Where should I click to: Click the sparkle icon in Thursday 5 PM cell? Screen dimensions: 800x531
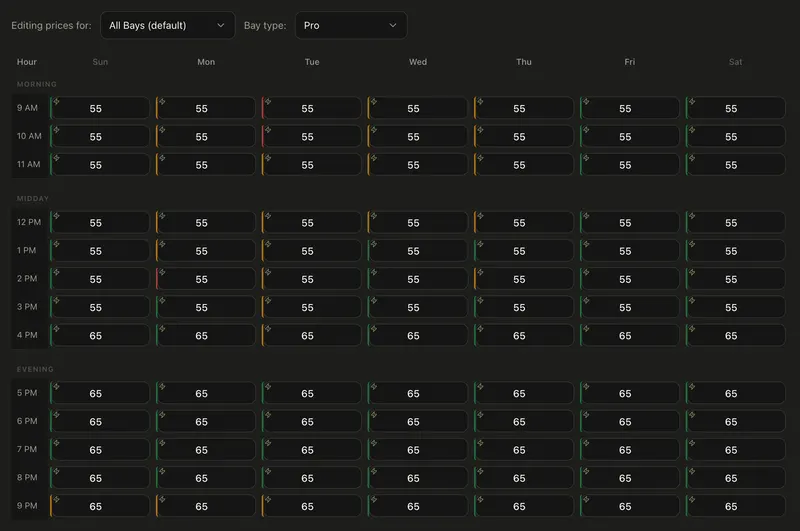[x=480, y=386]
